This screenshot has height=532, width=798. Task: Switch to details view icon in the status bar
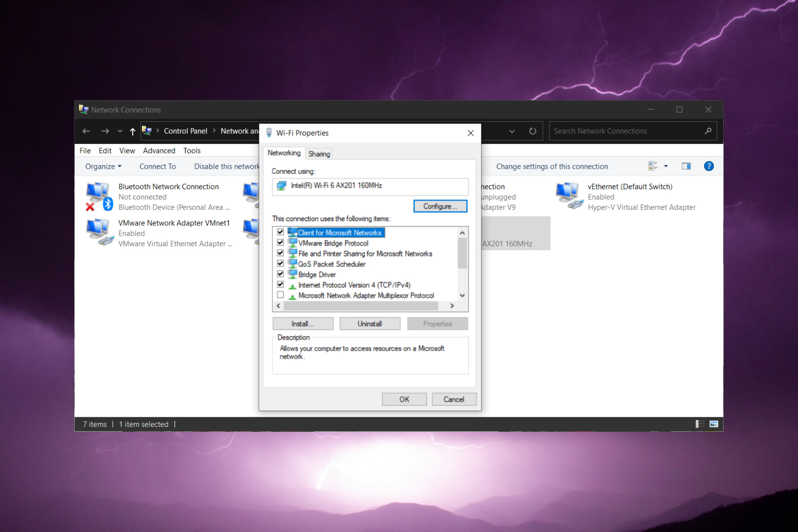click(700, 424)
